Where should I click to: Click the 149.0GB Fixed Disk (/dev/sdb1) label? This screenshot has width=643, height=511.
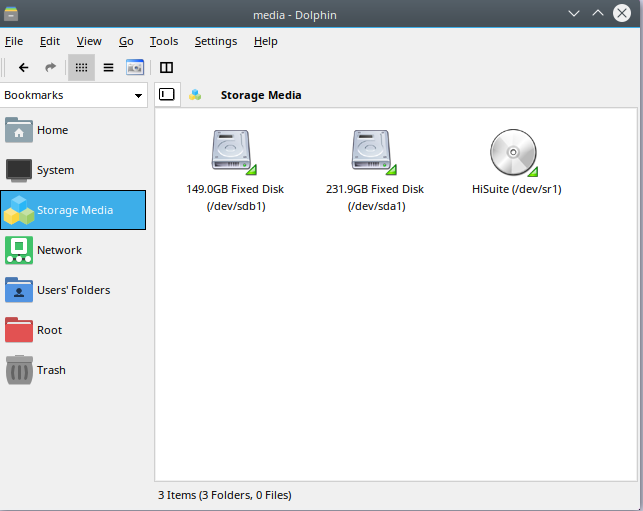pyautogui.click(x=235, y=197)
